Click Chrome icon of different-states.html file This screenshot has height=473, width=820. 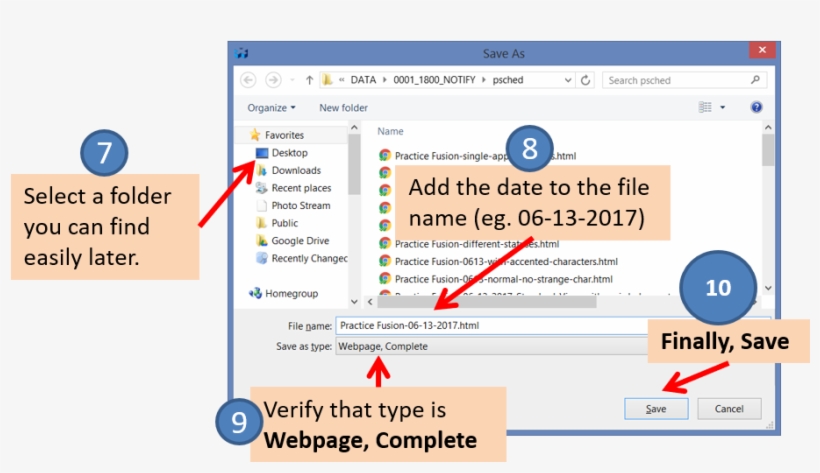pyautogui.click(x=385, y=243)
